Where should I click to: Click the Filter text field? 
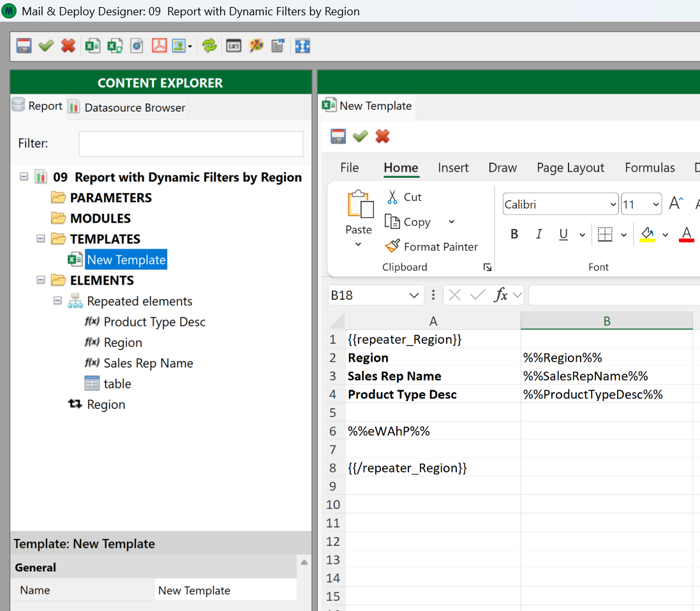click(x=191, y=144)
